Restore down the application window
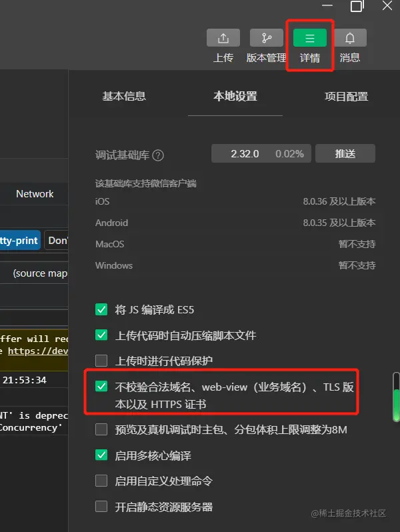The height and width of the screenshot is (532, 400). pos(357,6)
